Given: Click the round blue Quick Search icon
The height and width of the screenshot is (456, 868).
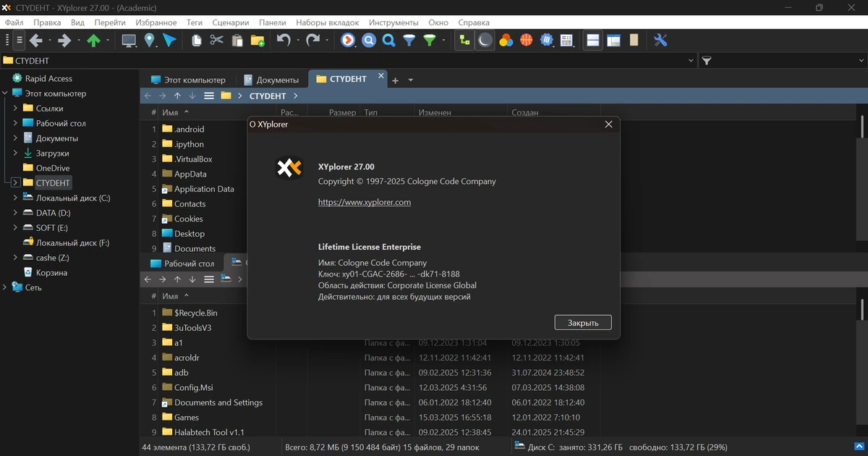Looking at the screenshot, I should pyautogui.click(x=369, y=41).
